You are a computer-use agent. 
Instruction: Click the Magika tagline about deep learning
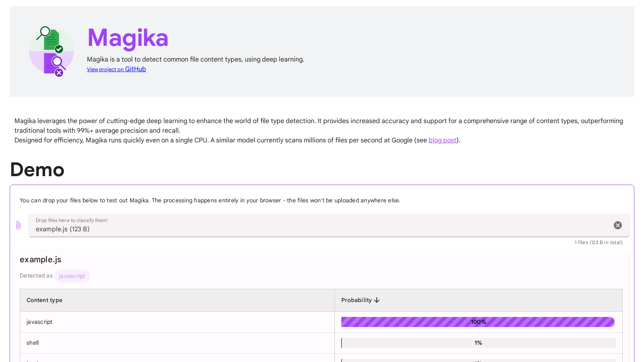(x=195, y=59)
